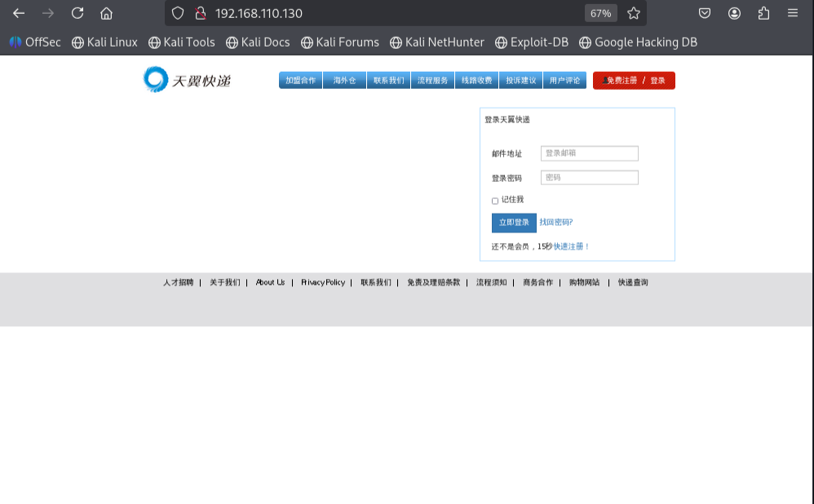Click the insecure connection padlock icon
The image size is (814, 504).
[x=201, y=14]
